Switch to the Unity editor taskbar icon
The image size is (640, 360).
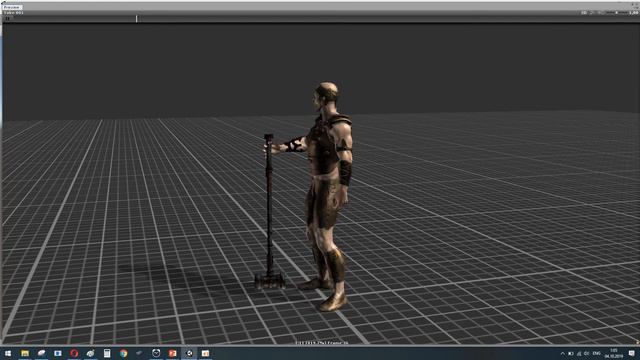point(189,353)
